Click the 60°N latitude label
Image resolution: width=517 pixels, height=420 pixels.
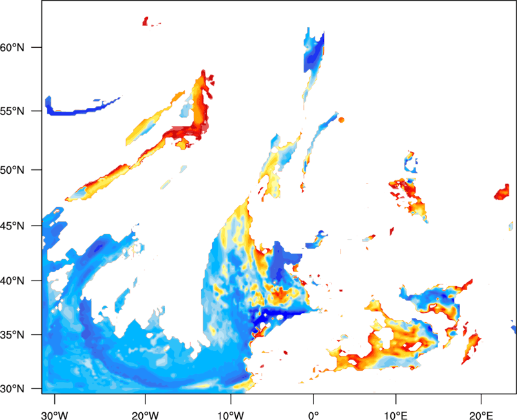[x=12, y=47]
